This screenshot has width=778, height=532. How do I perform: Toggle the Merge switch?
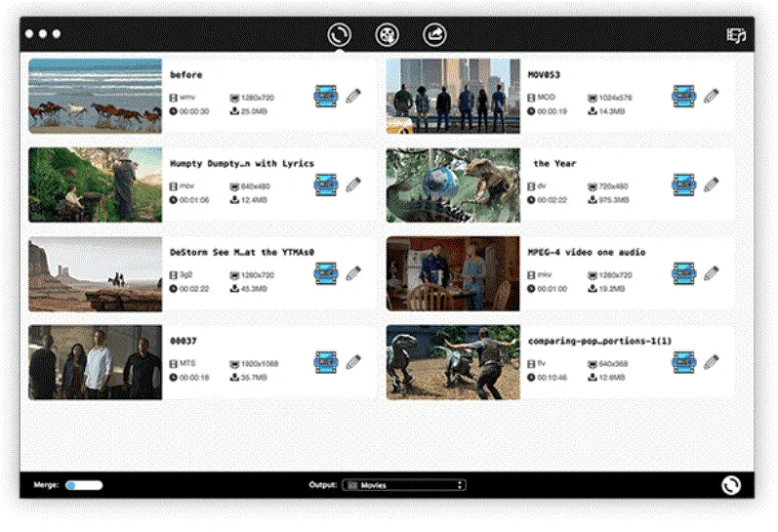click(84, 485)
